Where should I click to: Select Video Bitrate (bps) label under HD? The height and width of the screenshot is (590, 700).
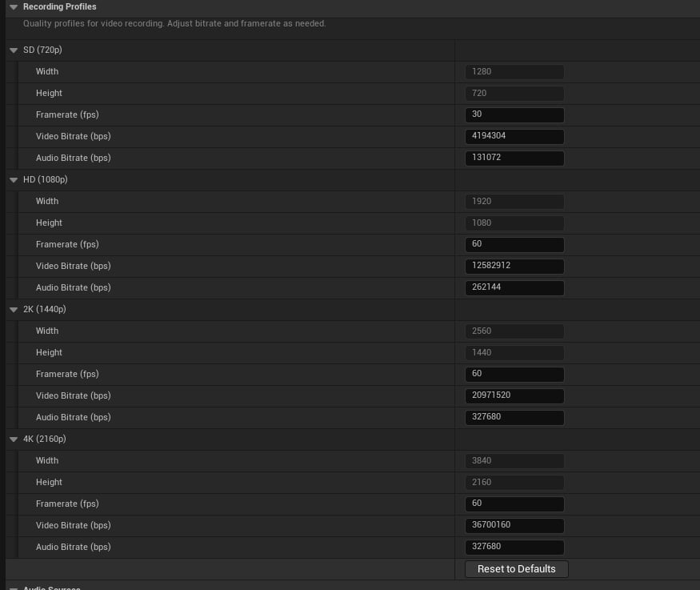[x=74, y=266]
